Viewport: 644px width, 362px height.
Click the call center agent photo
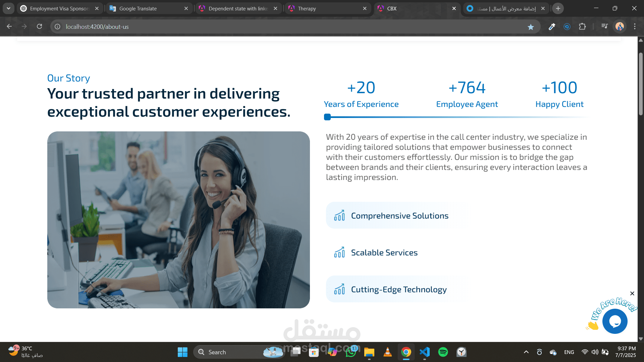[x=178, y=220]
